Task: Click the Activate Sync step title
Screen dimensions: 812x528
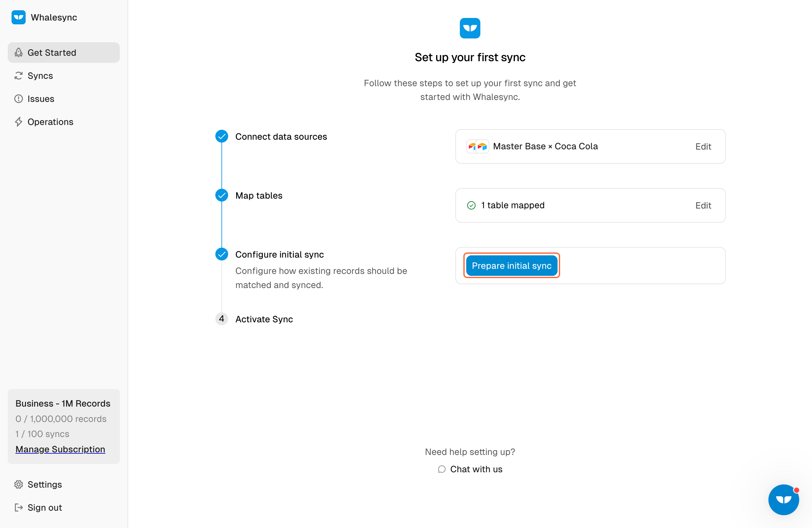Action: tap(264, 319)
